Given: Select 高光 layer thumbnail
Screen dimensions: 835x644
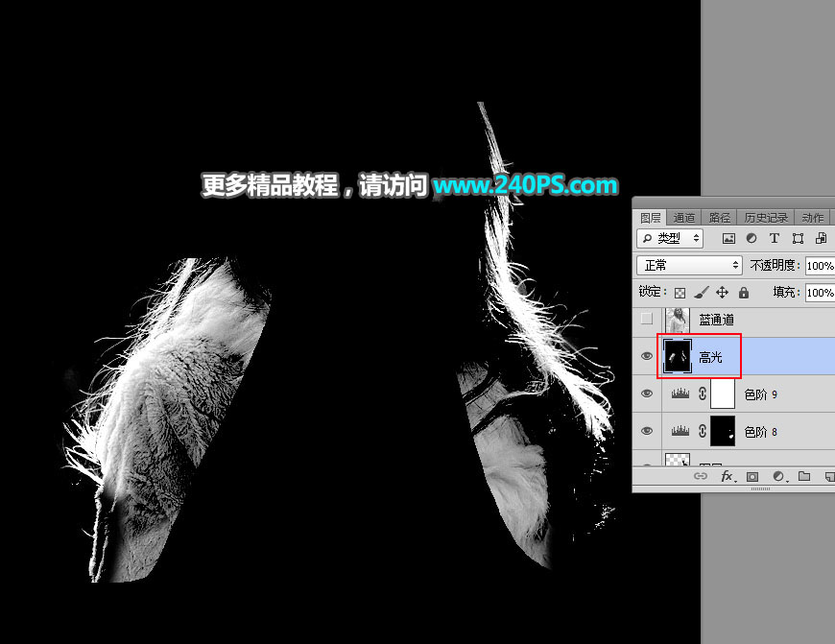Looking at the screenshot, I should pos(678,356).
